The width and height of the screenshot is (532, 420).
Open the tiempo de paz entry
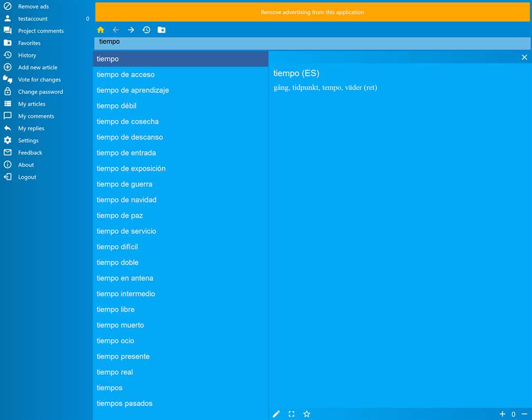click(181, 215)
